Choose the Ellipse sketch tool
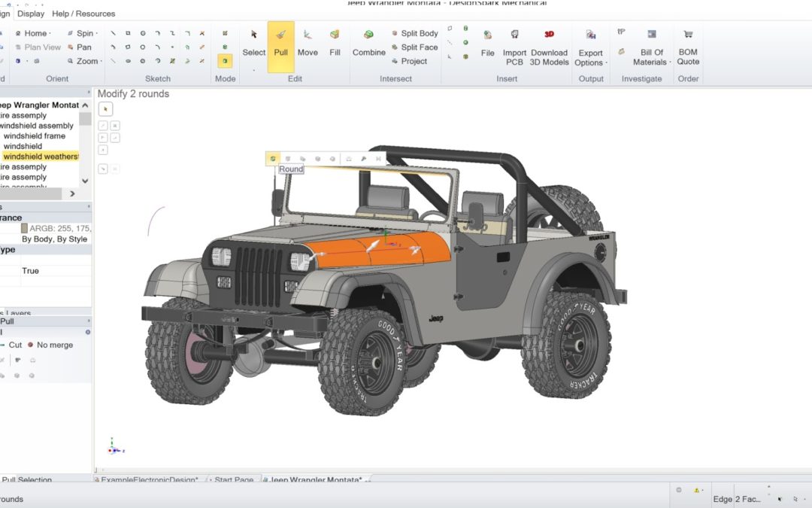The image size is (812, 508). pyautogui.click(x=128, y=61)
